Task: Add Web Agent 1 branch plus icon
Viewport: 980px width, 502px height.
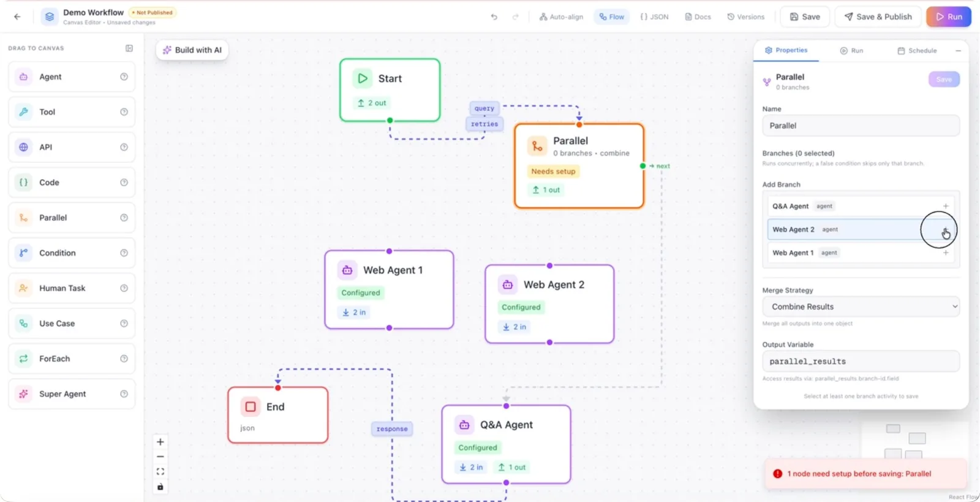Action: pos(946,253)
